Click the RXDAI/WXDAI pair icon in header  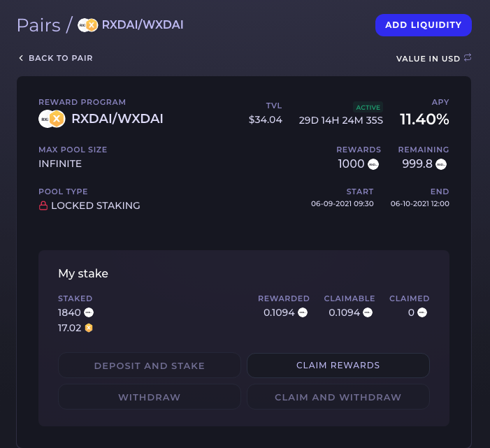87,25
